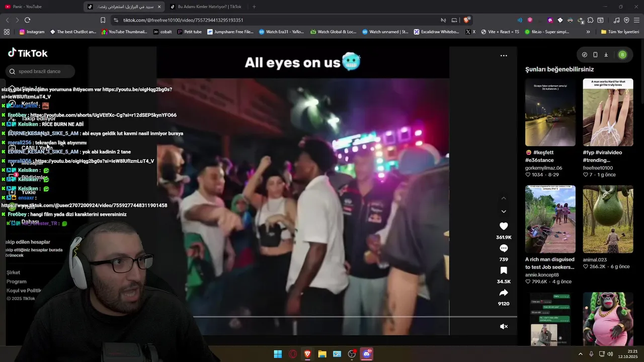Screen dimensions: 644x362
Task: Open the cobalt bookmark
Action: pos(163,32)
